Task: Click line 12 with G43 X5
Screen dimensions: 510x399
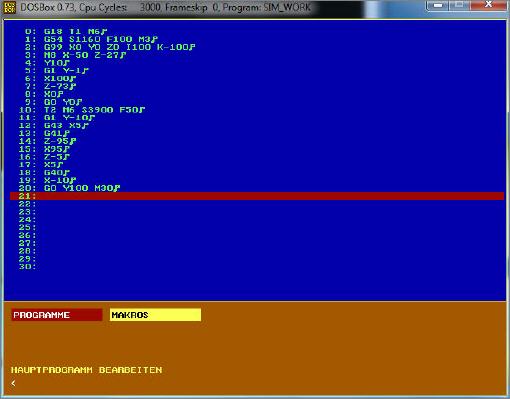Action: point(53,126)
